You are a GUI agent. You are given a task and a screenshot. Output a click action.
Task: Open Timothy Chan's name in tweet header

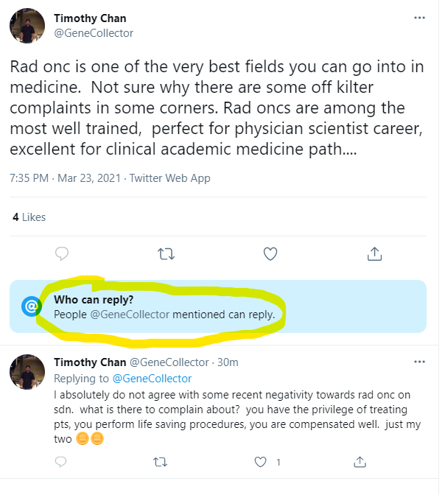(x=90, y=18)
